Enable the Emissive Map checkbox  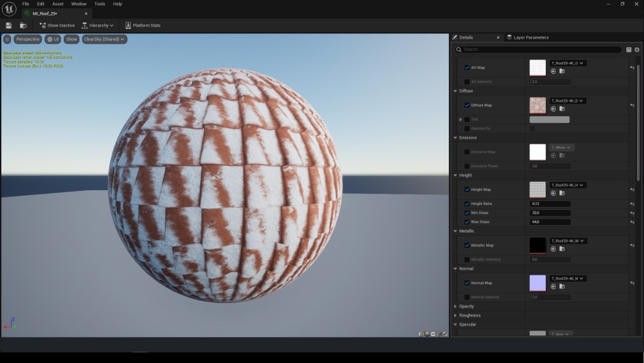(467, 152)
